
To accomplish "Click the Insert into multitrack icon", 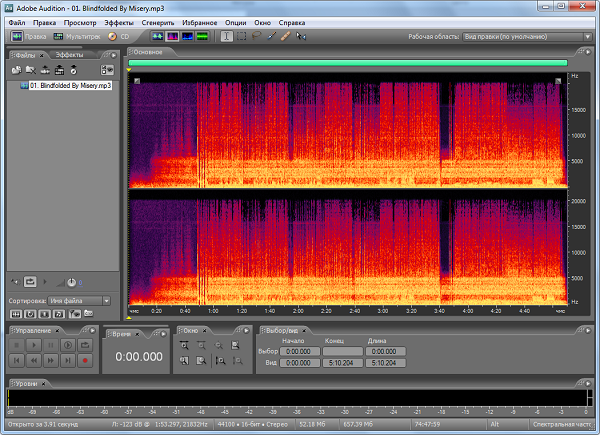I will [60, 70].
